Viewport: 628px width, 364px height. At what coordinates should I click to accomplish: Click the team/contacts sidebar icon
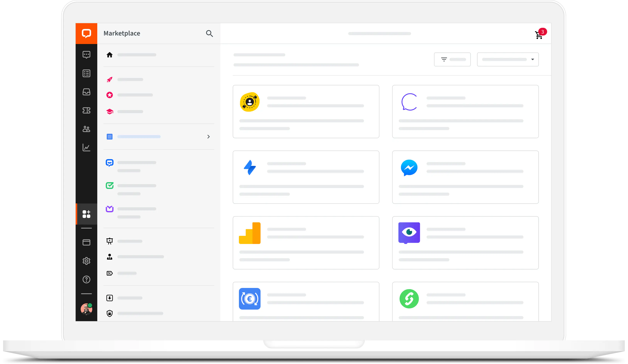pos(87,129)
